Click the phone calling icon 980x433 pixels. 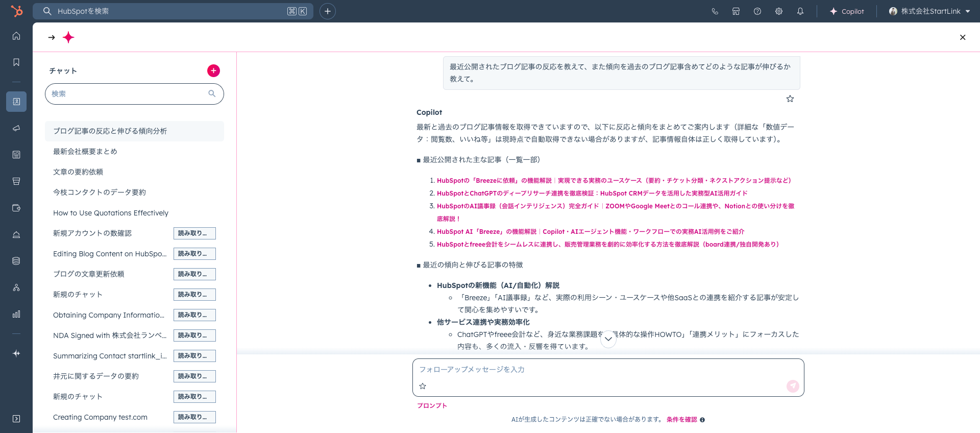click(715, 11)
